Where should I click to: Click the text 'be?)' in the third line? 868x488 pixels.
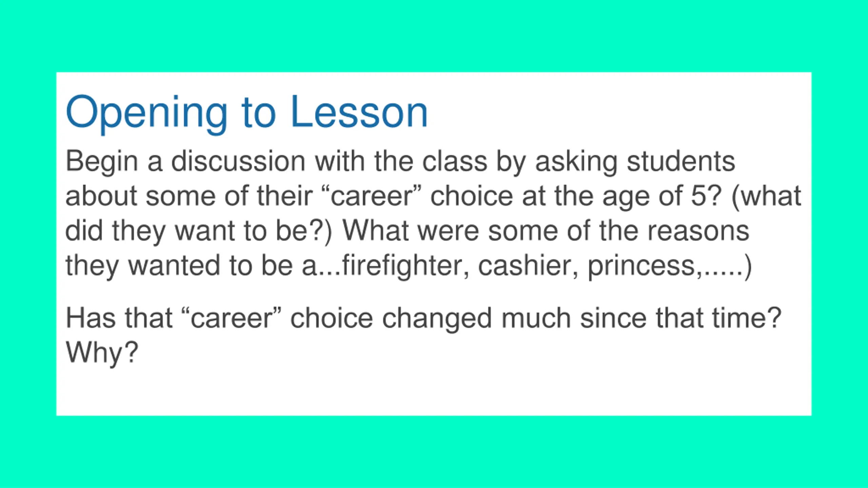coord(304,232)
